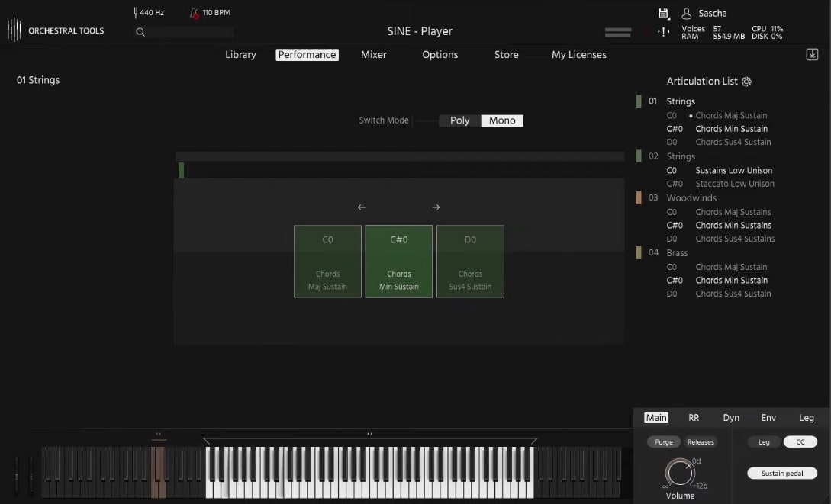
Task: Toggle the Releases button
Action: (x=700, y=441)
